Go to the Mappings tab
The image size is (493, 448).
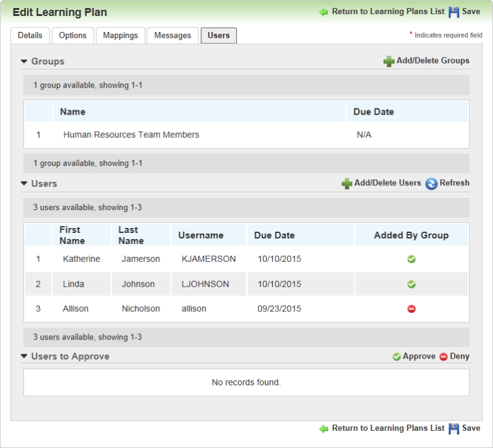pos(120,36)
